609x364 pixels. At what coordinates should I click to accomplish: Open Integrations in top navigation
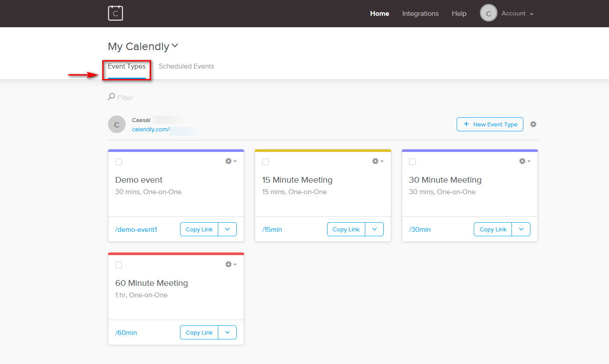click(x=420, y=14)
